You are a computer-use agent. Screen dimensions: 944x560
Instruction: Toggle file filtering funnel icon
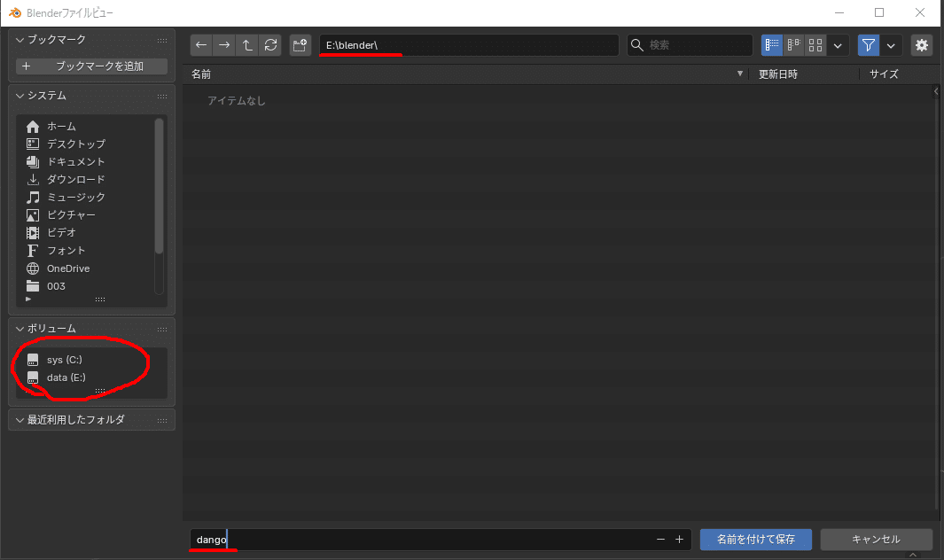coord(868,45)
